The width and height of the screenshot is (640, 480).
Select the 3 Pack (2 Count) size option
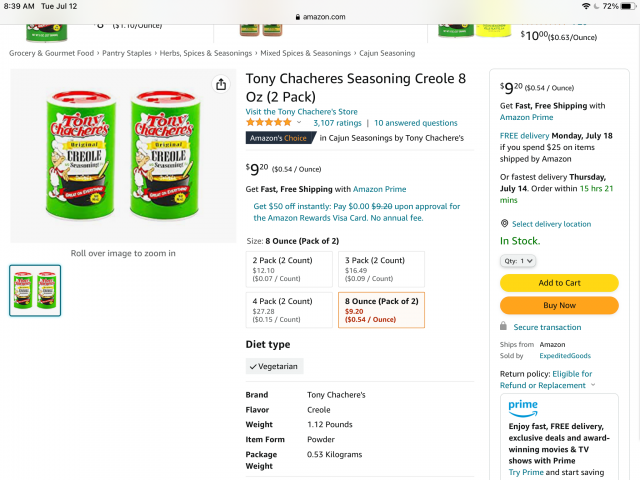tap(381, 269)
